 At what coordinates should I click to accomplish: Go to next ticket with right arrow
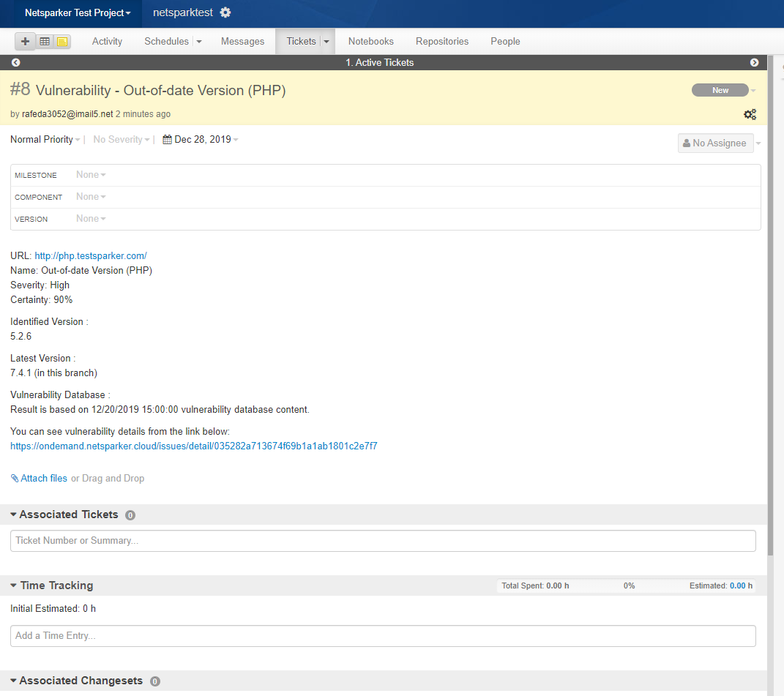point(754,62)
